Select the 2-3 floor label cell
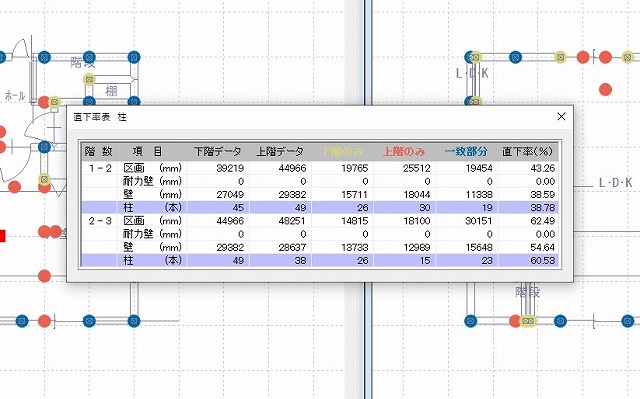Screen dimensions: 640x399 [100, 221]
